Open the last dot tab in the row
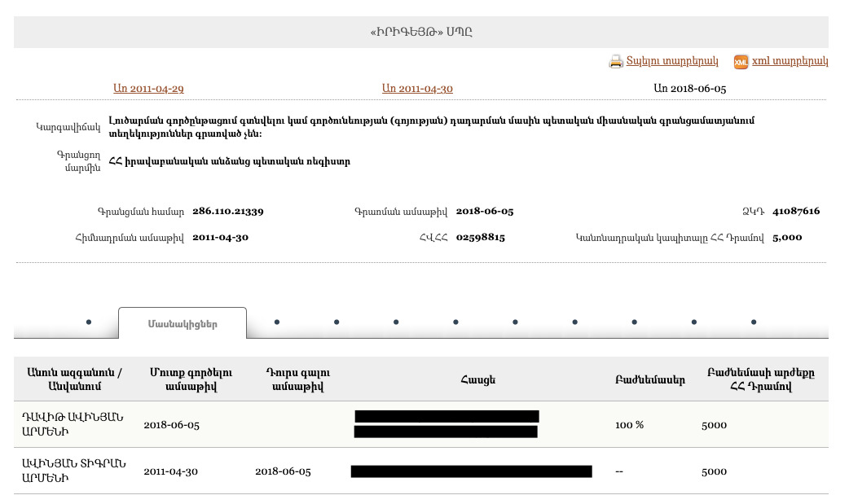This screenshot has height=504, width=849. (754, 322)
